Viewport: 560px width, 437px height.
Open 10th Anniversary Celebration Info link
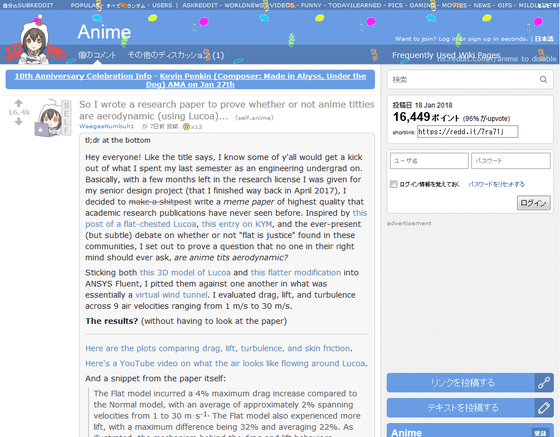pyautogui.click(x=83, y=76)
